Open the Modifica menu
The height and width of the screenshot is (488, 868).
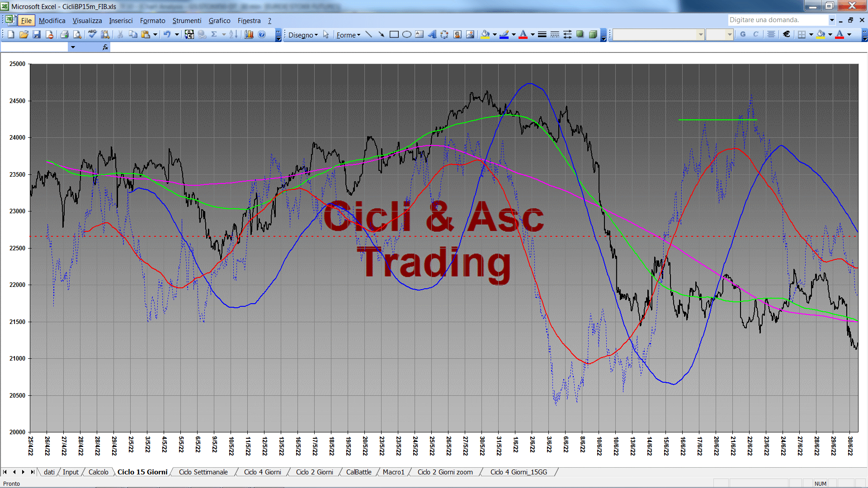coord(52,21)
